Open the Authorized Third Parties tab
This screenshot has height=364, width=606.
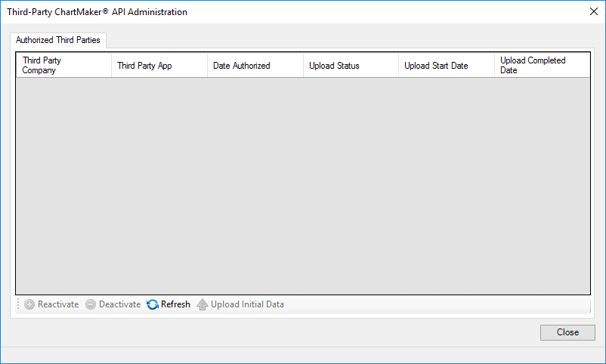point(58,40)
